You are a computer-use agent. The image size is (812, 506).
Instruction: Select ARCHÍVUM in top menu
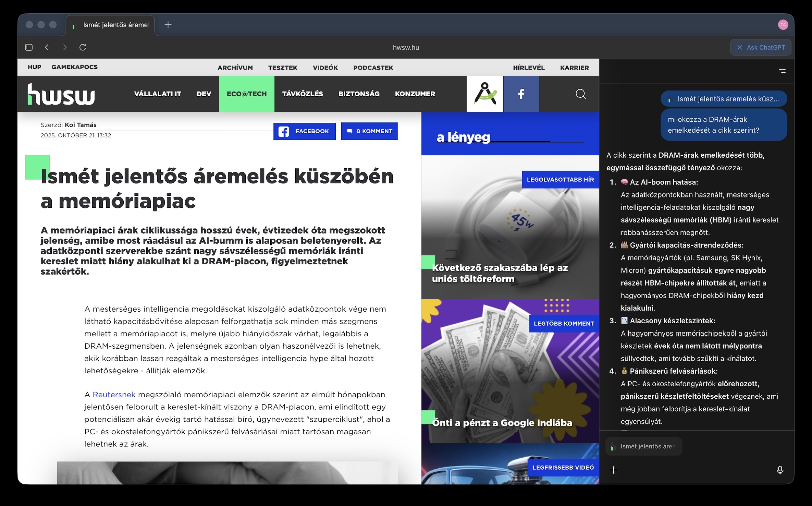pos(235,68)
